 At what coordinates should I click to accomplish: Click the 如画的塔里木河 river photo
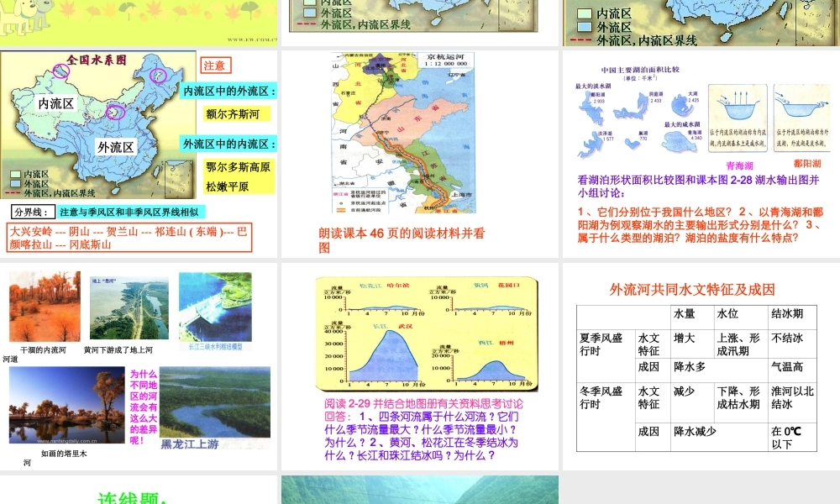[67, 405]
